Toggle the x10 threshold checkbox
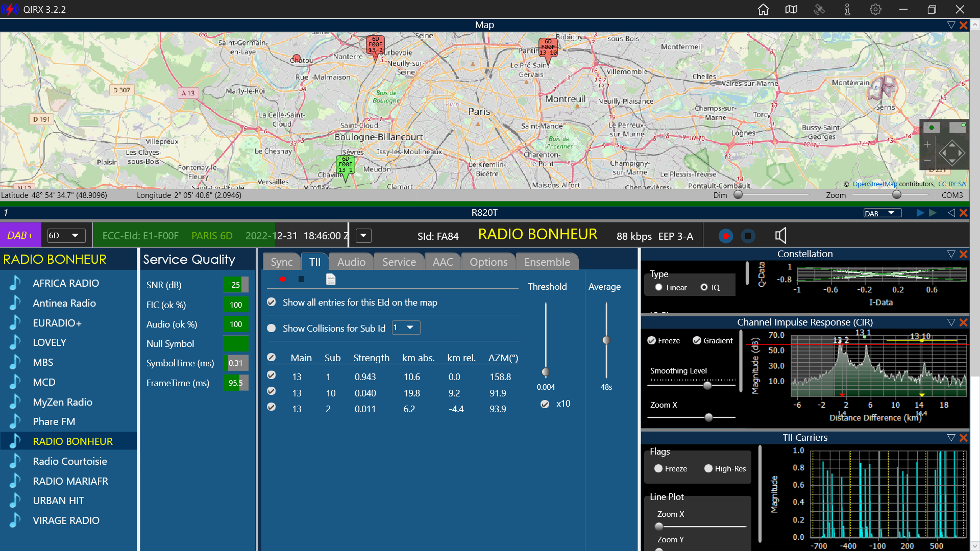980x551 pixels. click(545, 404)
